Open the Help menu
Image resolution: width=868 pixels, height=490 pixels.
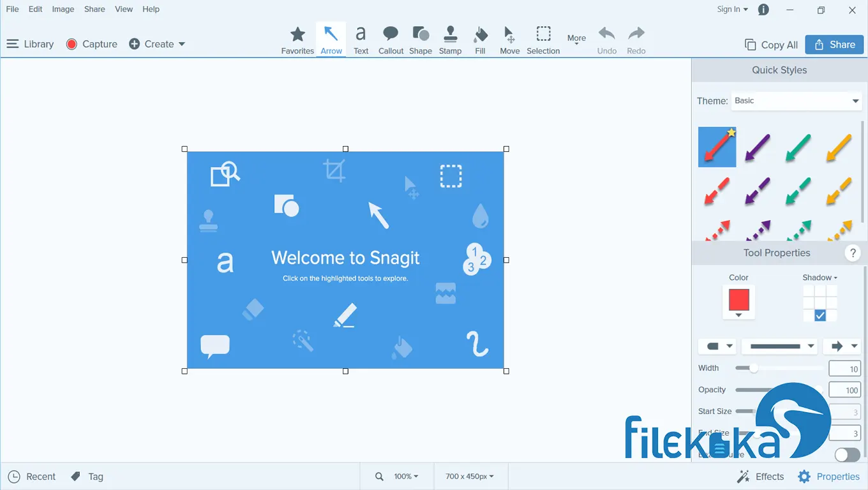[151, 10]
